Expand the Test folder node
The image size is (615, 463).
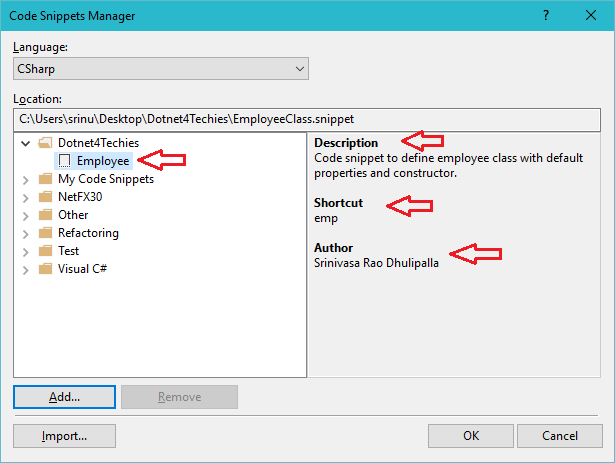coord(25,252)
